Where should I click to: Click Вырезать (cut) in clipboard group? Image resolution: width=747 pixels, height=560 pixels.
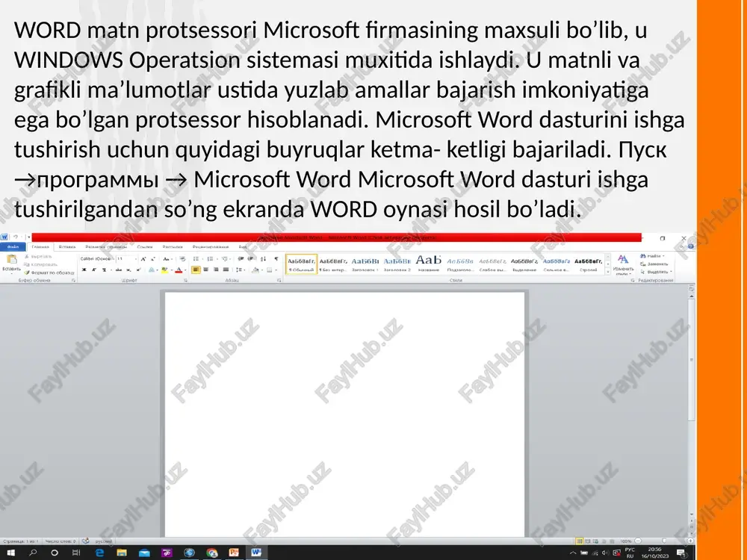tap(38, 257)
